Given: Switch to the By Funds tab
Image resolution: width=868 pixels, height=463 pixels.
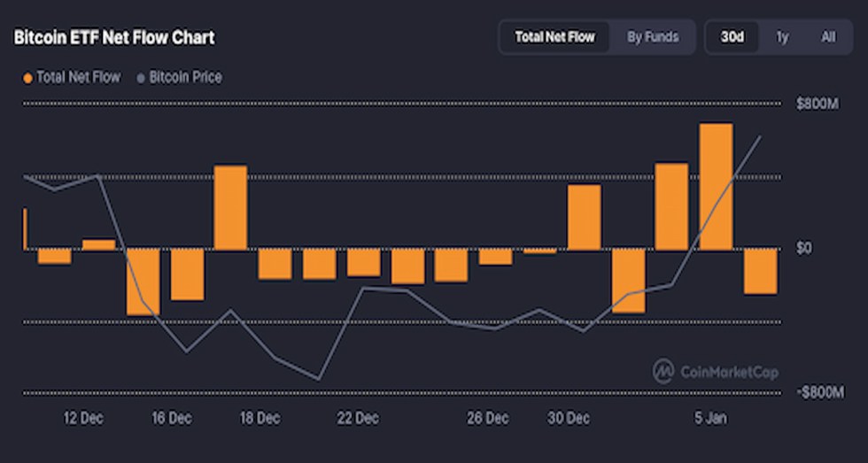Looking at the screenshot, I should [653, 37].
